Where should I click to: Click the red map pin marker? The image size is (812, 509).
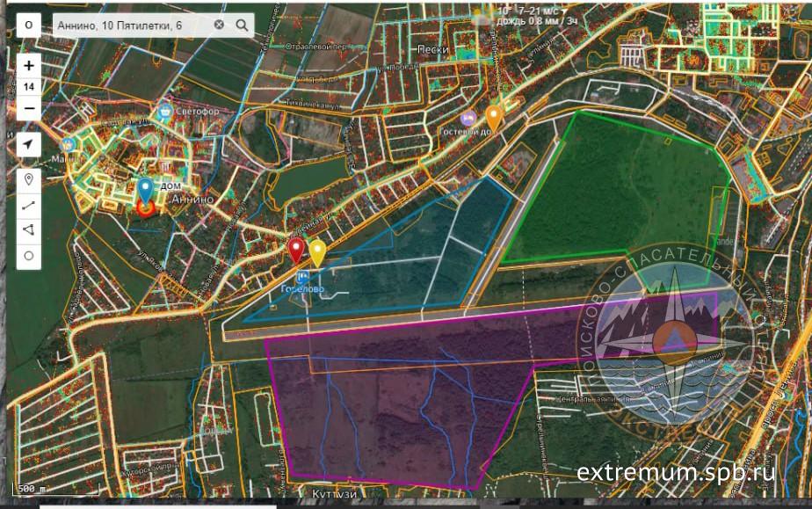coord(297,250)
